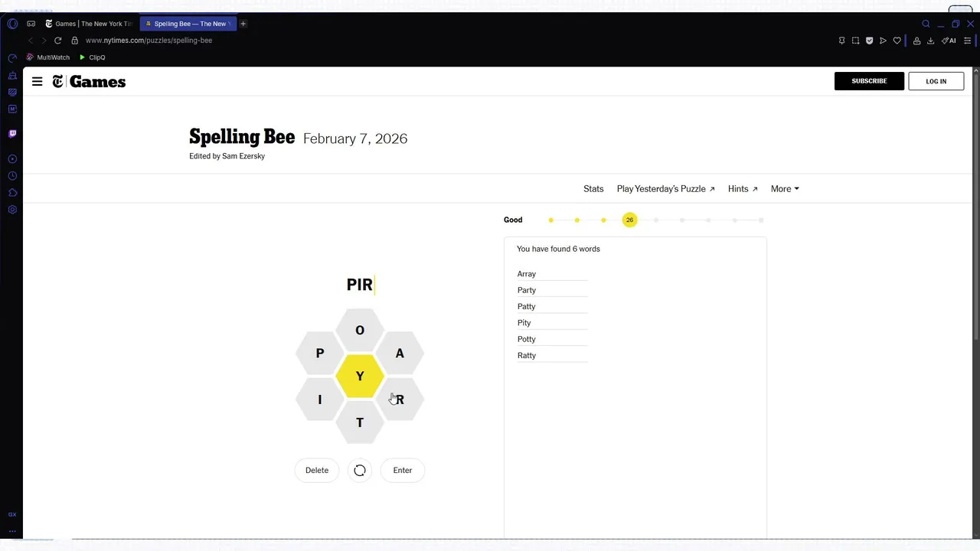The image size is (980, 551).
Task: Expand the More dropdown menu
Action: [785, 189]
